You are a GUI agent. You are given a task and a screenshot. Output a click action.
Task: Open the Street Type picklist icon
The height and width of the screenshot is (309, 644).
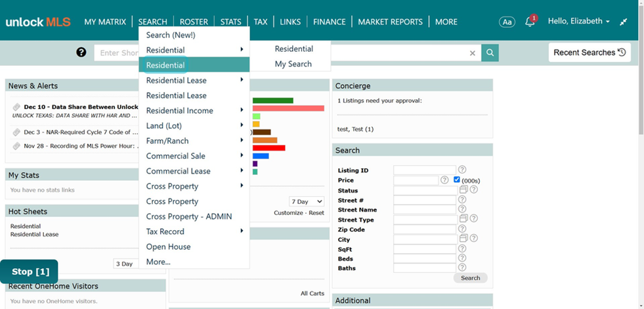click(x=463, y=218)
